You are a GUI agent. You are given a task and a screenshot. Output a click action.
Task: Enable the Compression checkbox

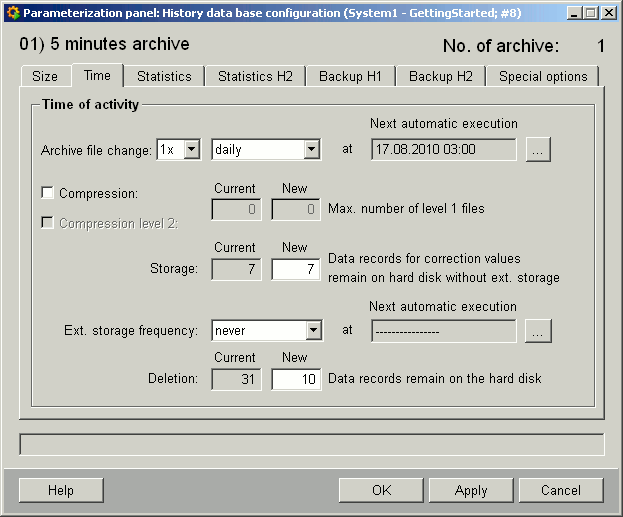pos(47,193)
